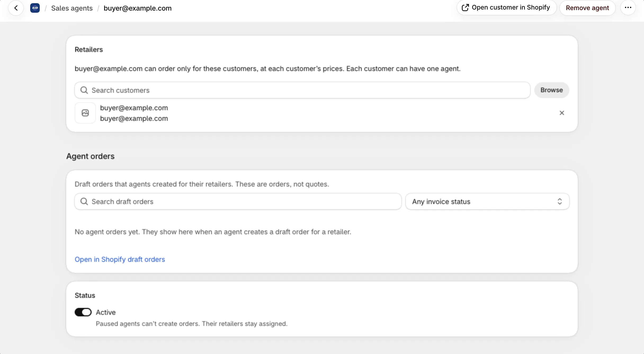Image resolution: width=644 pixels, height=354 pixels.
Task: Open customer in Shopify
Action: 506,8
